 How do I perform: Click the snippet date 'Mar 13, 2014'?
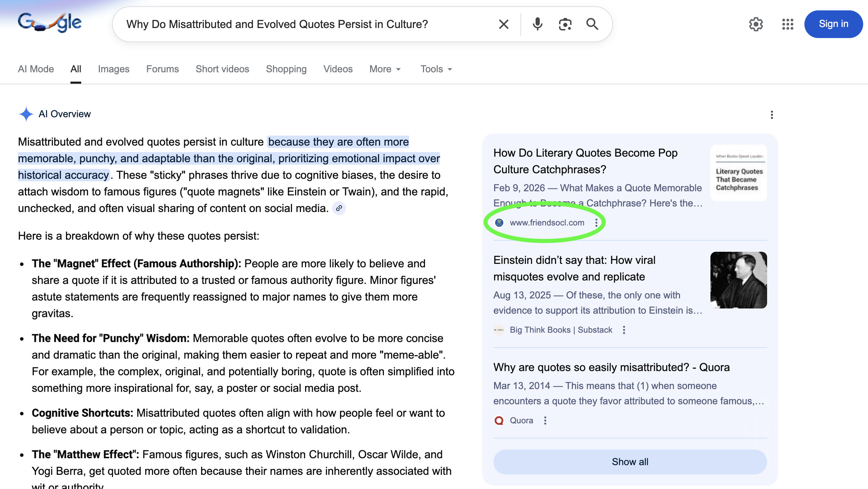pos(522,386)
